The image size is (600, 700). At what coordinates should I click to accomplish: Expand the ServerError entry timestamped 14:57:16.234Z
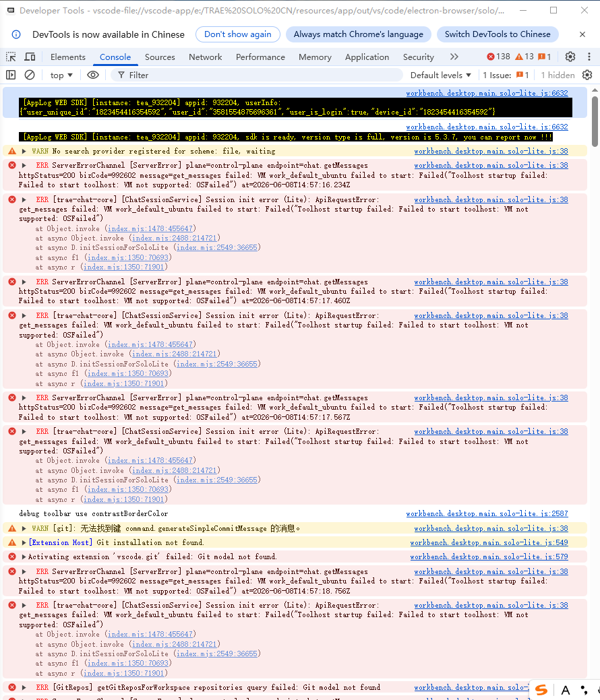click(24, 166)
